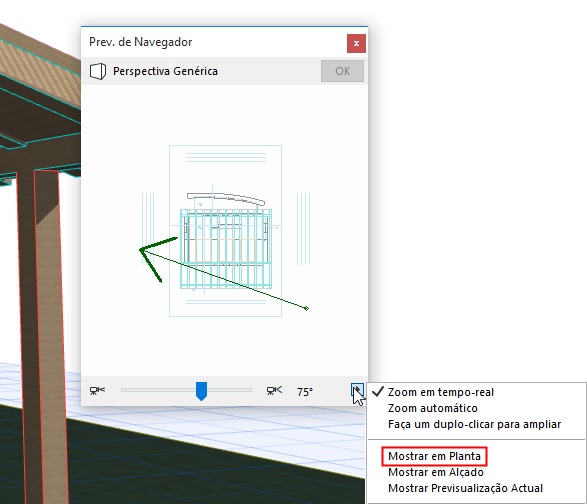
Task: Enable Zoom automático option
Action: tap(432, 408)
